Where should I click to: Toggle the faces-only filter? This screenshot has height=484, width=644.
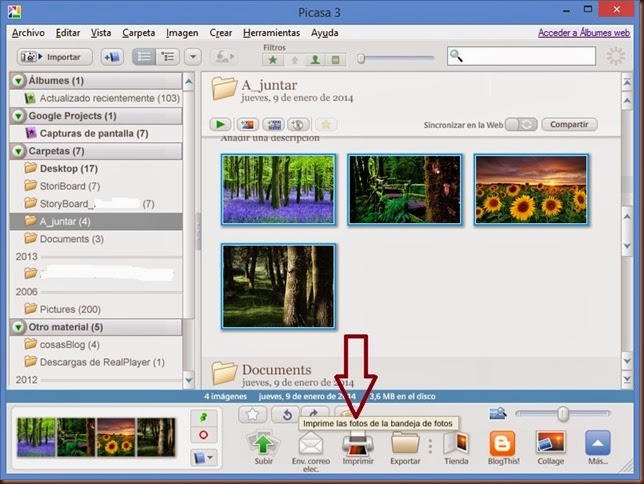[315, 60]
